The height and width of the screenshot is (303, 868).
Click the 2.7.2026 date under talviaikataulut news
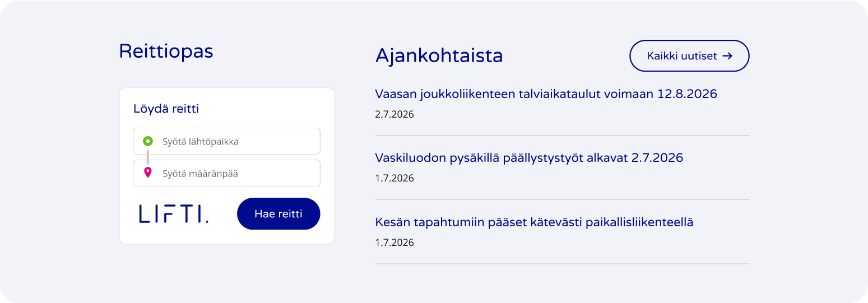point(394,114)
